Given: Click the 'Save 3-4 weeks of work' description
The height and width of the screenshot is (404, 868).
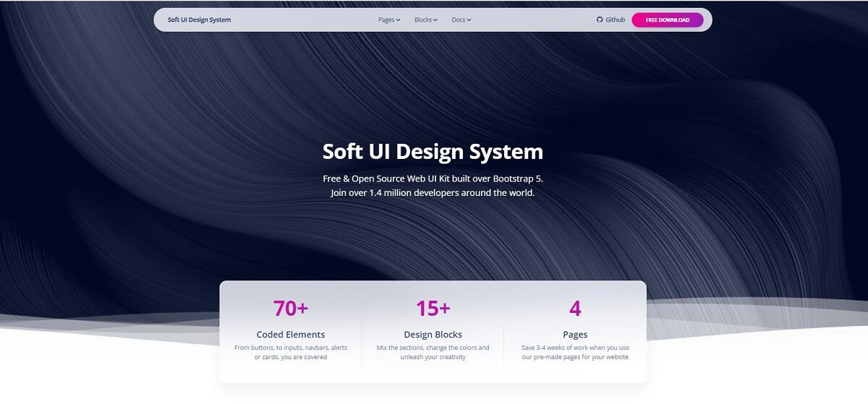Looking at the screenshot, I should click(x=575, y=352).
